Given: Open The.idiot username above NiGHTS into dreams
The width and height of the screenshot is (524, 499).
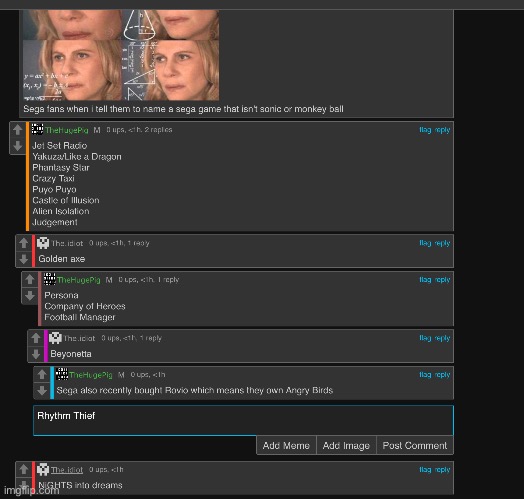Looking at the screenshot, I should (67, 470).
